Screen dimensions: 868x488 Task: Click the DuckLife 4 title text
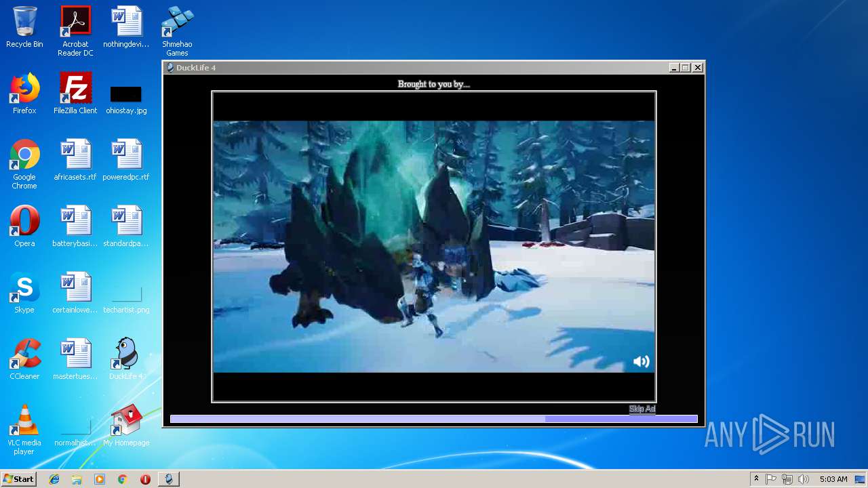pyautogui.click(x=196, y=68)
